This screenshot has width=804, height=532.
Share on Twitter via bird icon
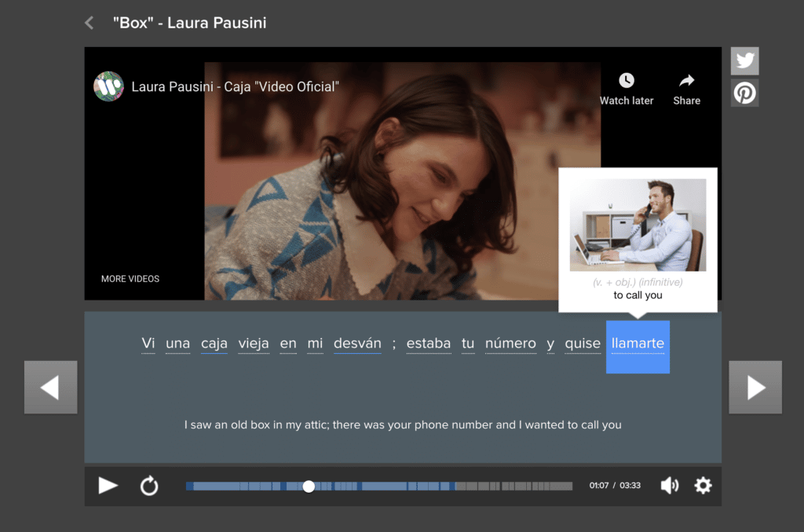[x=744, y=61]
